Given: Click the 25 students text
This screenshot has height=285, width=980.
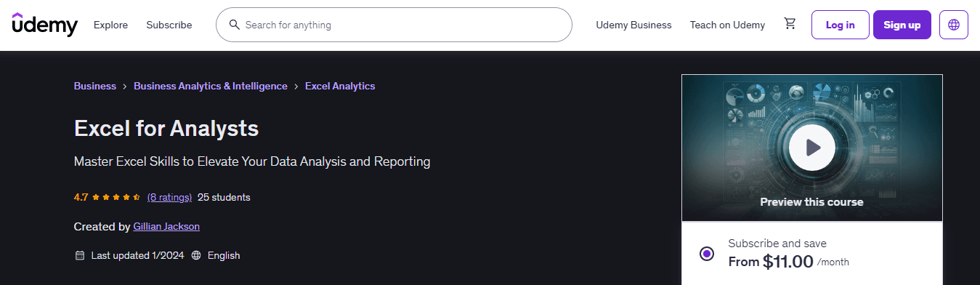Looking at the screenshot, I should click(224, 197).
